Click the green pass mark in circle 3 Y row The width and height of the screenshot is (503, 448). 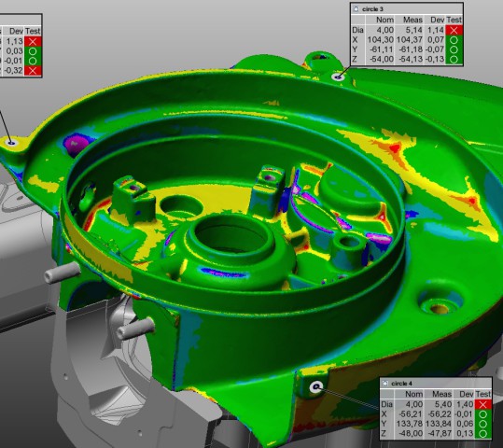coord(454,49)
